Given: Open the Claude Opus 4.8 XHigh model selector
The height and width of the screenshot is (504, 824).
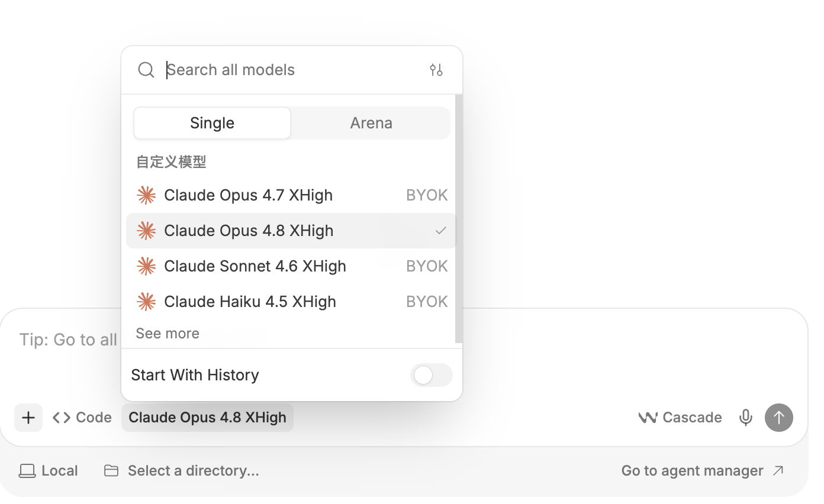Looking at the screenshot, I should coord(207,418).
